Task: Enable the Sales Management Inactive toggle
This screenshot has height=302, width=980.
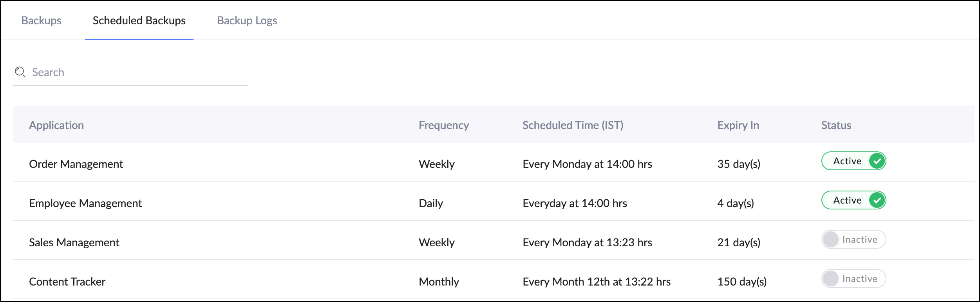Action: point(853,240)
